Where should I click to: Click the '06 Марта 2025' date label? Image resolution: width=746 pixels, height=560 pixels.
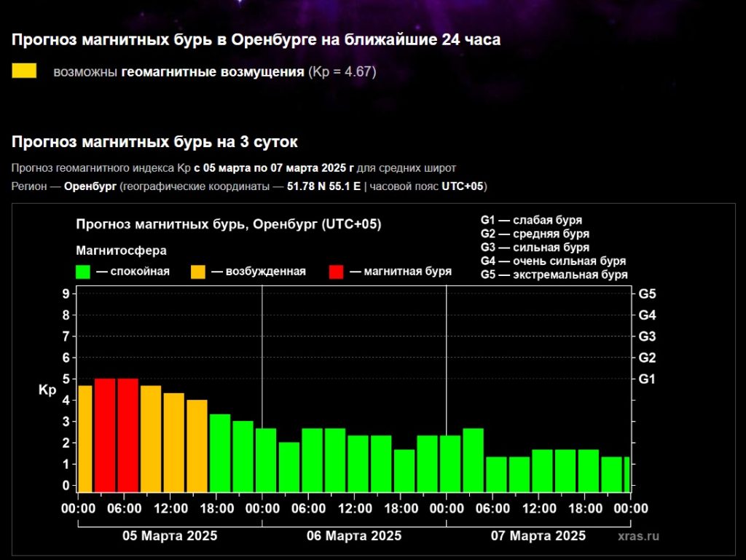tap(354, 536)
